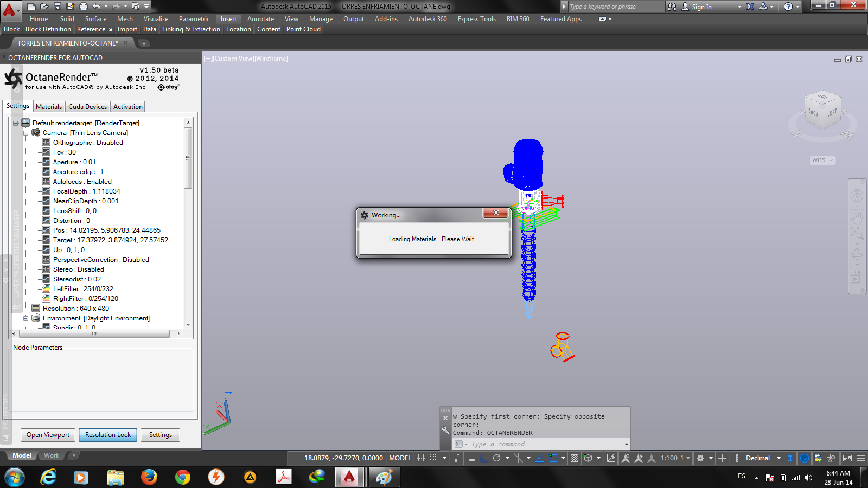The image size is (868, 488).
Task: Close the Working dialog
Action: click(495, 213)
